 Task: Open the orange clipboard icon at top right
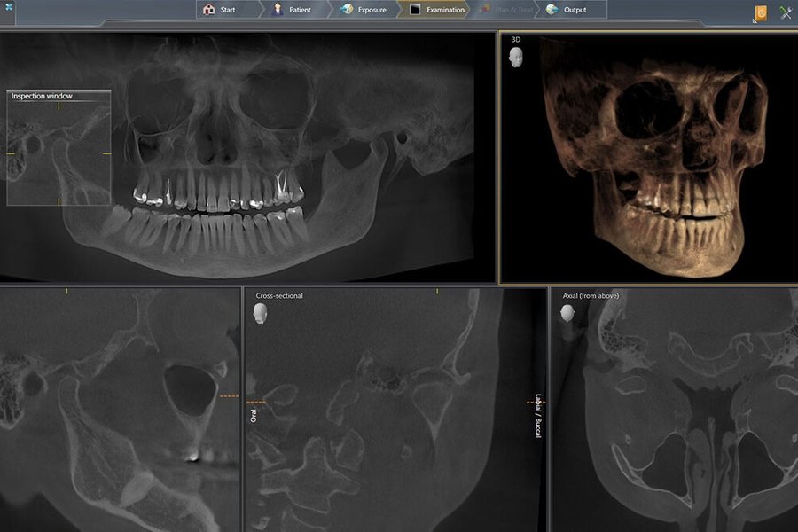760,12
